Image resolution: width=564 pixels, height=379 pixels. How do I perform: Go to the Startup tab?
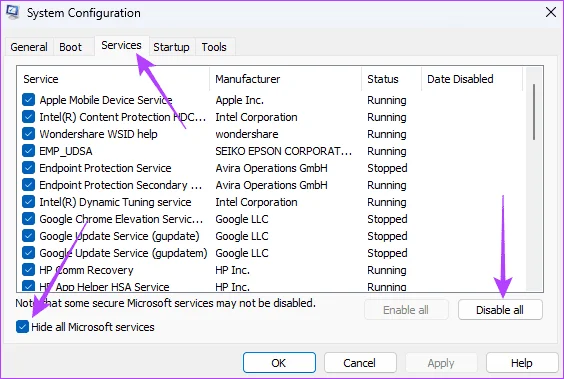click(x=171, y=47)
